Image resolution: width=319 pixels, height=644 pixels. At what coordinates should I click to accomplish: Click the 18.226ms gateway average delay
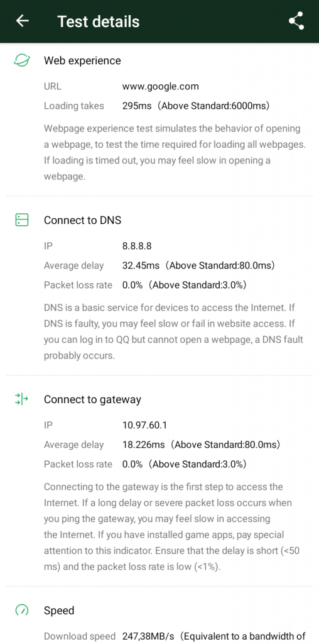click(x=144, y=445)
